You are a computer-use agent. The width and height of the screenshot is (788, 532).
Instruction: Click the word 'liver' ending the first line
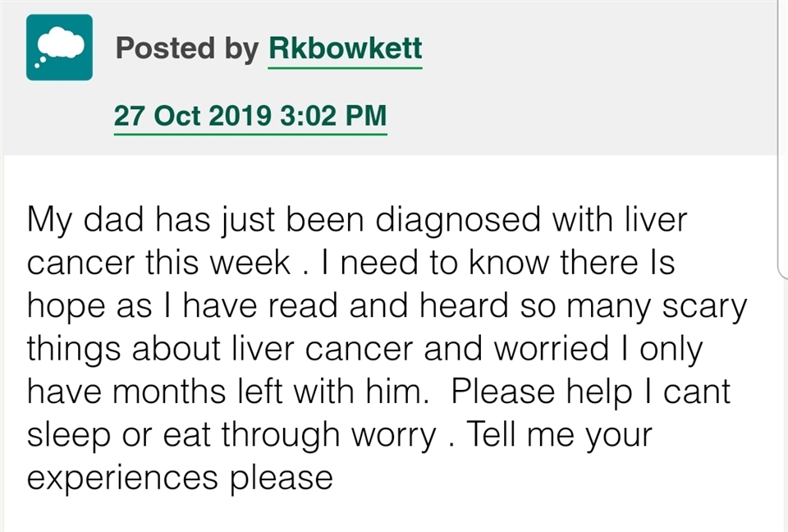pos(655,220)
